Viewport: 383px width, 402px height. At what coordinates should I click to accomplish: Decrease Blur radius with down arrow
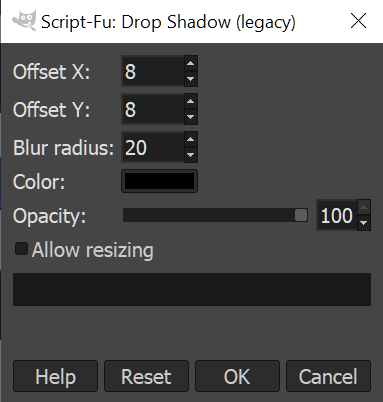[191, 155]
